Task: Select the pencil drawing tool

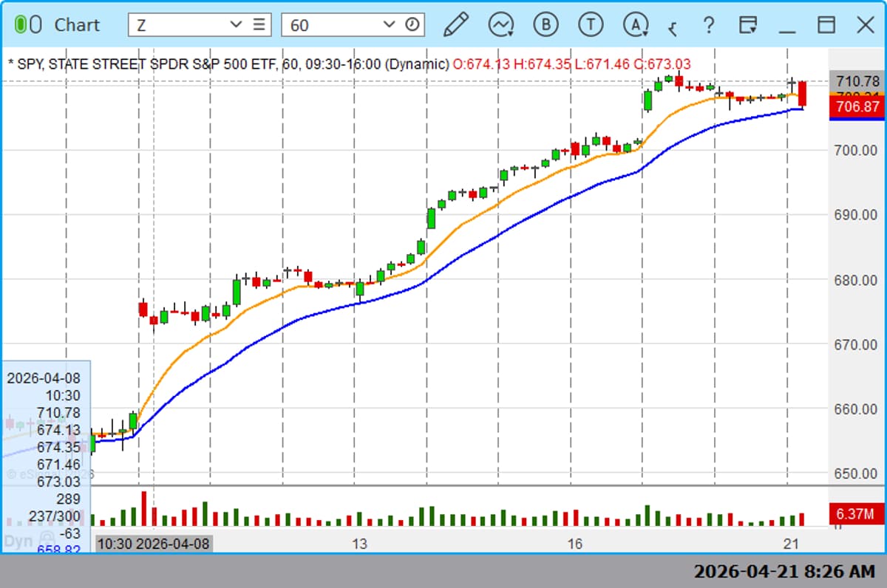Action: click(456, 24)
